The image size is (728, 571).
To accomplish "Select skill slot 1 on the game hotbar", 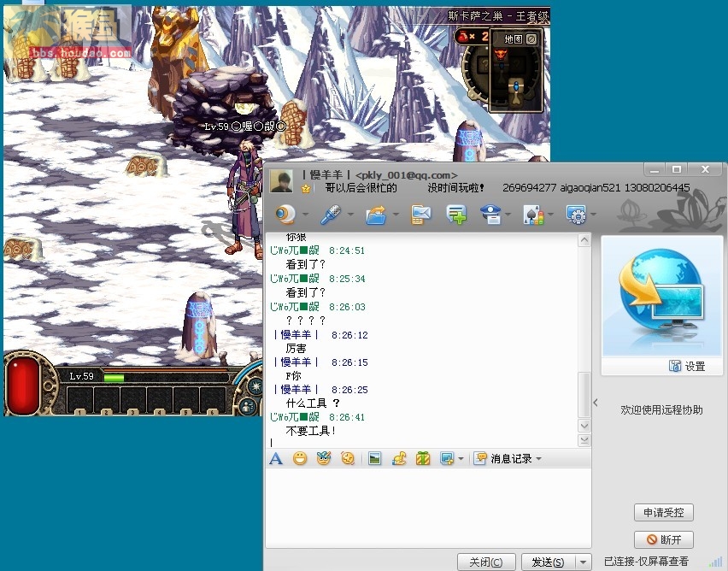I will point(80,401).
